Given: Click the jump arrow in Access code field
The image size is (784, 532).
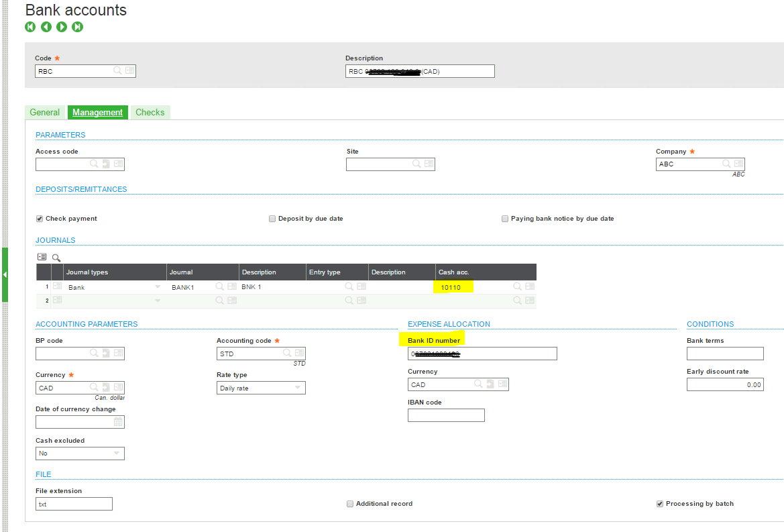Looking at the screenshot, I should pyautogui.click(x=106, y=164).
